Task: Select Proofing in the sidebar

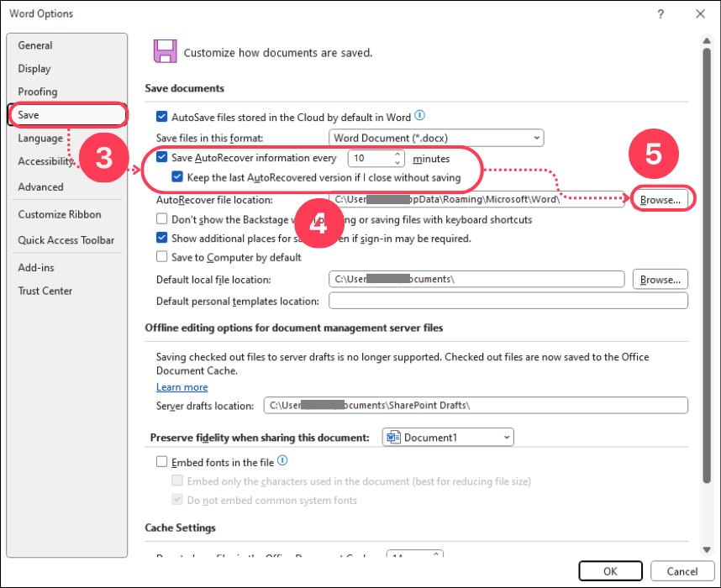Action: [38, 92]
